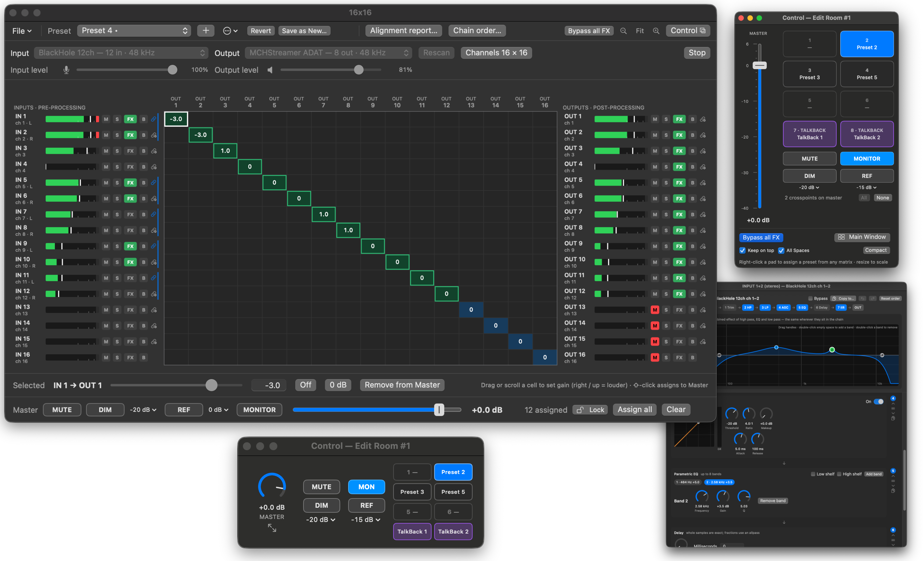Click the blue Master slider in main window
Image resolution: width=924 pixels, height=561 pixels.
click(377, 410)
